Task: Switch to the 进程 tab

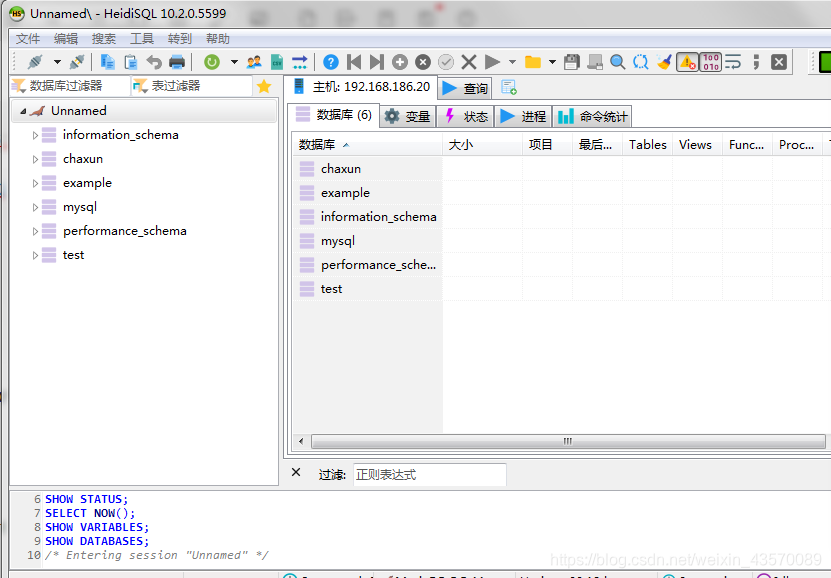Action: (523, 117)
